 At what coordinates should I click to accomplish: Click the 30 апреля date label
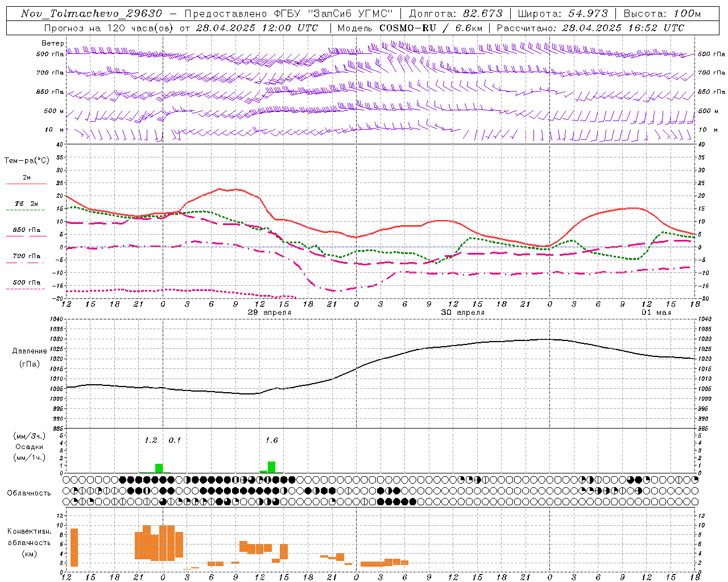[x=463, y=313]
